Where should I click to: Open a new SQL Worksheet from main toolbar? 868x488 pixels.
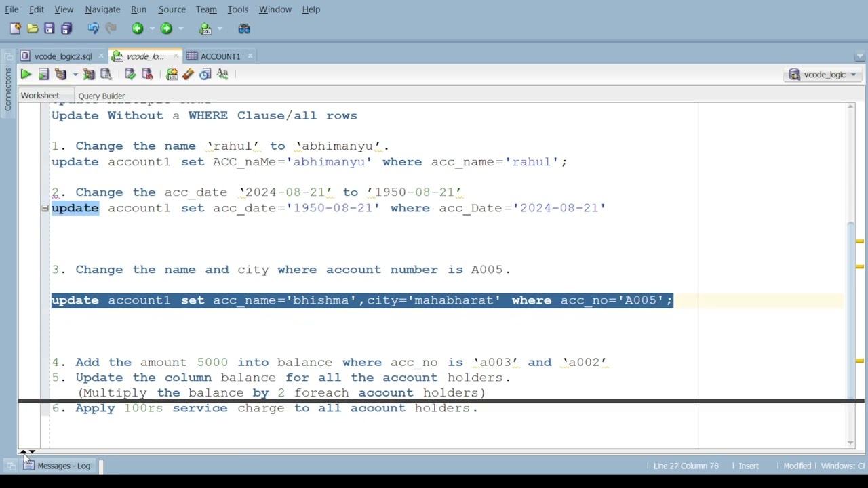click(x=205, y=28)
